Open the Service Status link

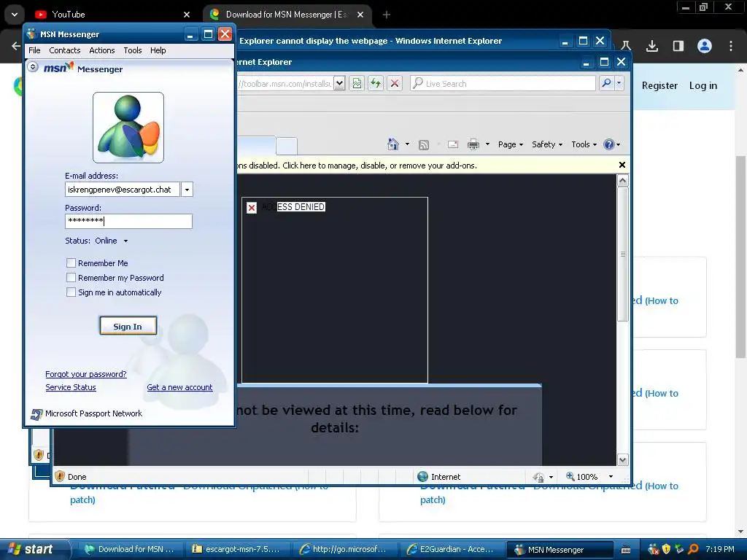click(x=71, y=388)
